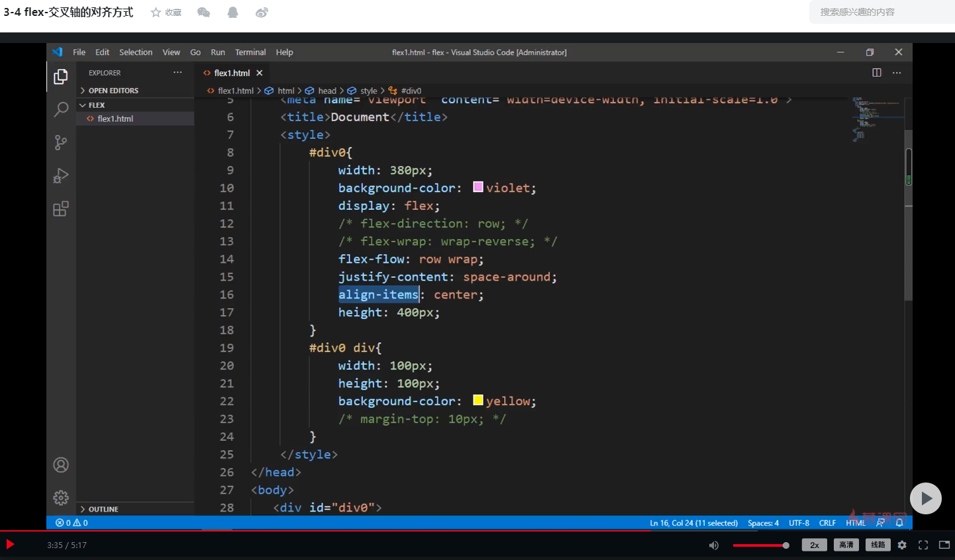Open the Selection menu
The image size is (955, 560).
pyautogui.click(x=136, y=52)
